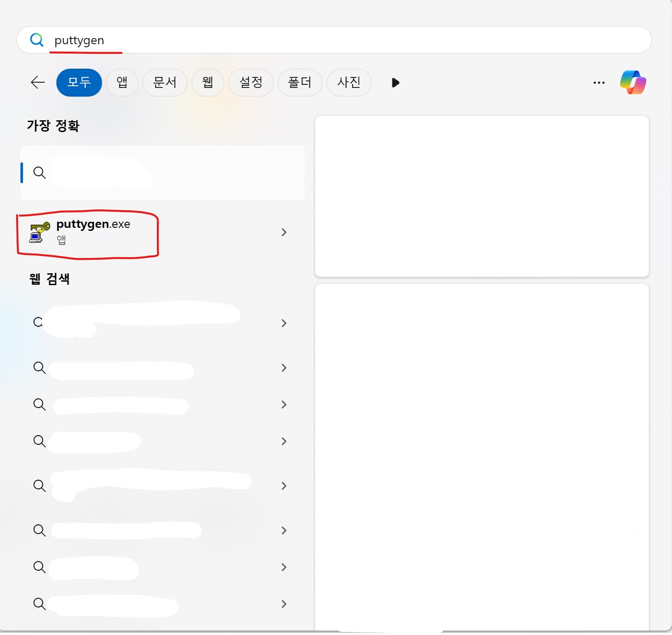Switch to the 웹 filter tab
This screenshot has height=635, width=672.
point(208,82)
